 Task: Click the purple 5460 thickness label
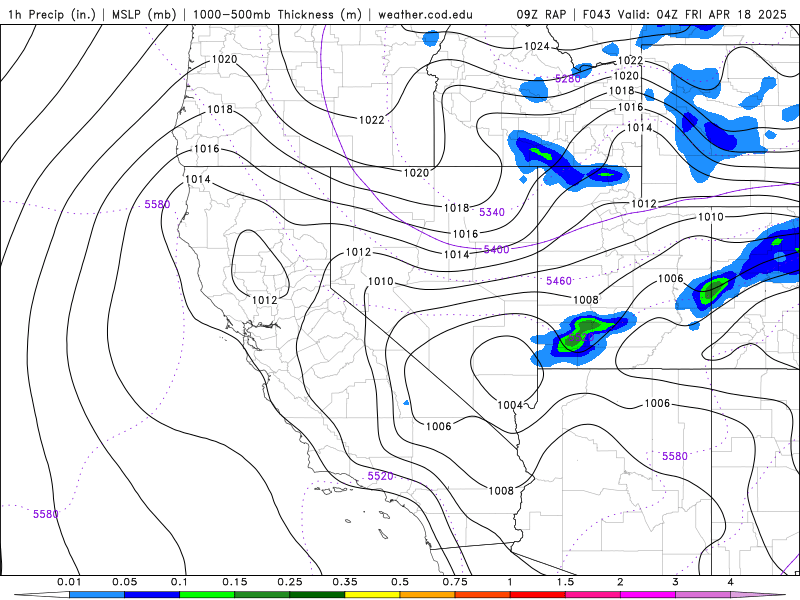click(x=559, y=281)
